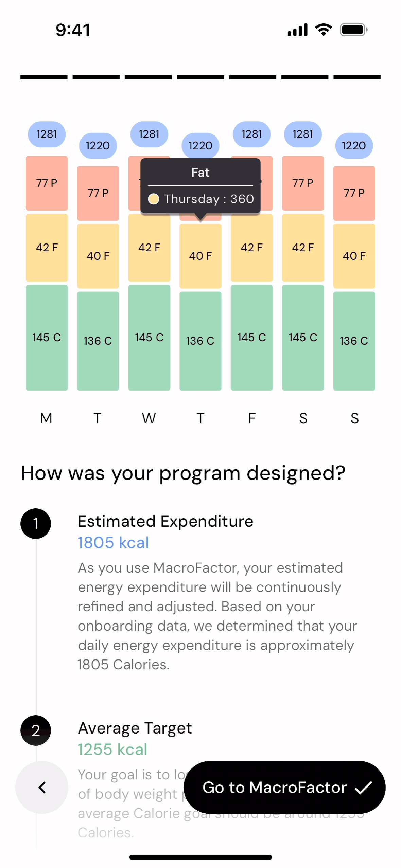Select Monday's 145 C carbs bar
This screenshot has height=868, width=401.
tap(47, 338)
